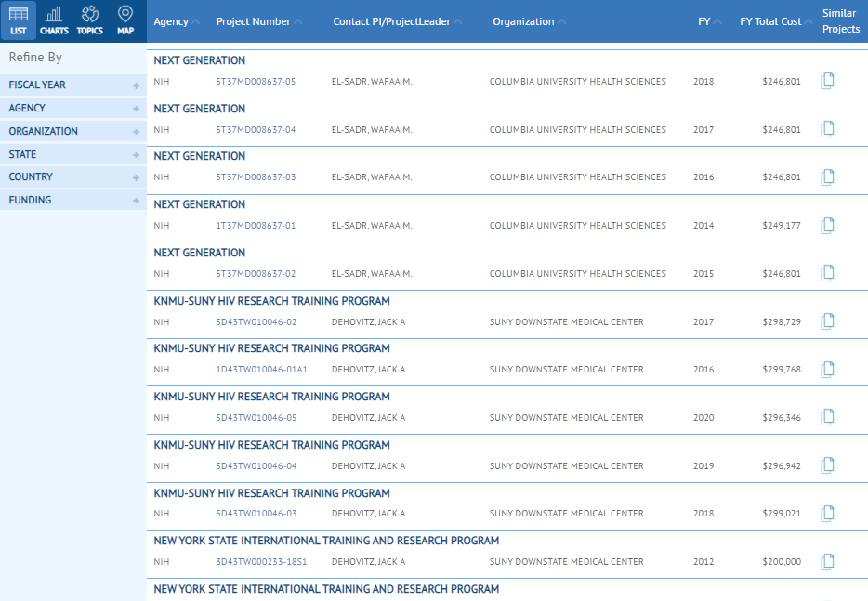View similar projects for 5T37MD008637-02
Image resolution: width=868 pixels, height=601 pixels.
click(x=827, y=273)
